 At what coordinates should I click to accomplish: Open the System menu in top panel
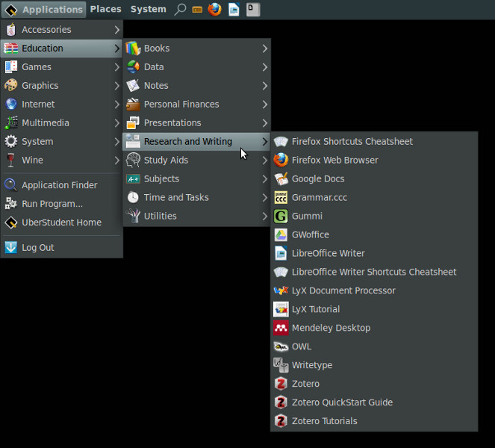pos(148,9)
